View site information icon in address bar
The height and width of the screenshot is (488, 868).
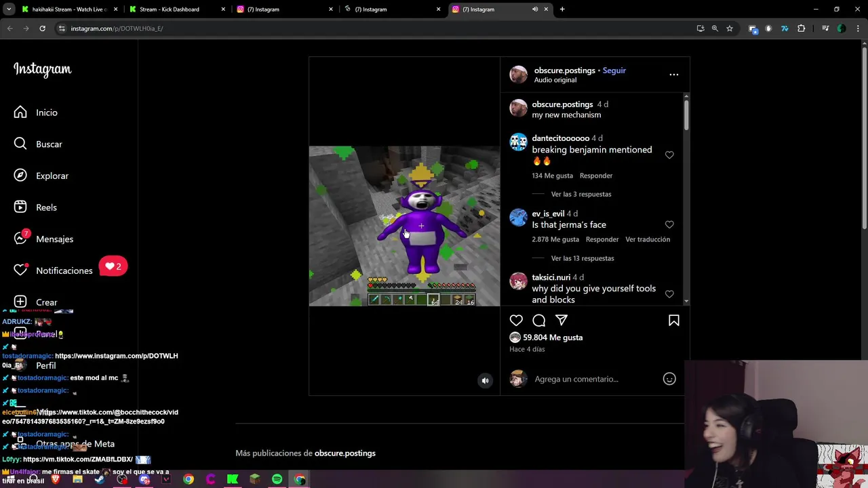coord(62,28)
